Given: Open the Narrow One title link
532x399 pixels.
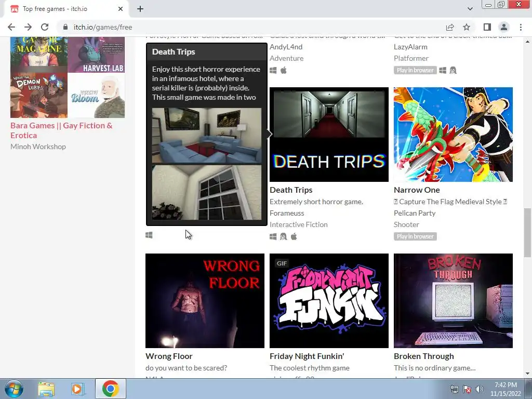Looking at the screenshot, I should click(417, 190).
